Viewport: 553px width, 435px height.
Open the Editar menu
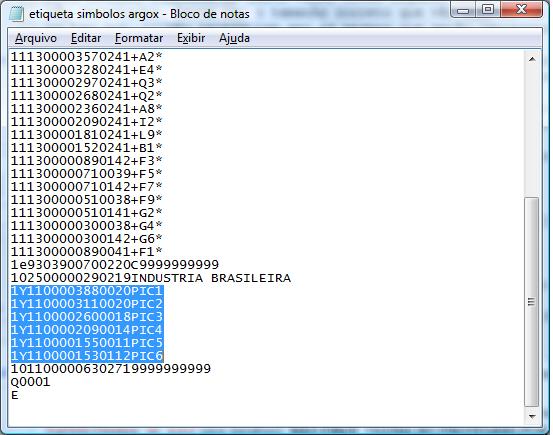[86, 38]
